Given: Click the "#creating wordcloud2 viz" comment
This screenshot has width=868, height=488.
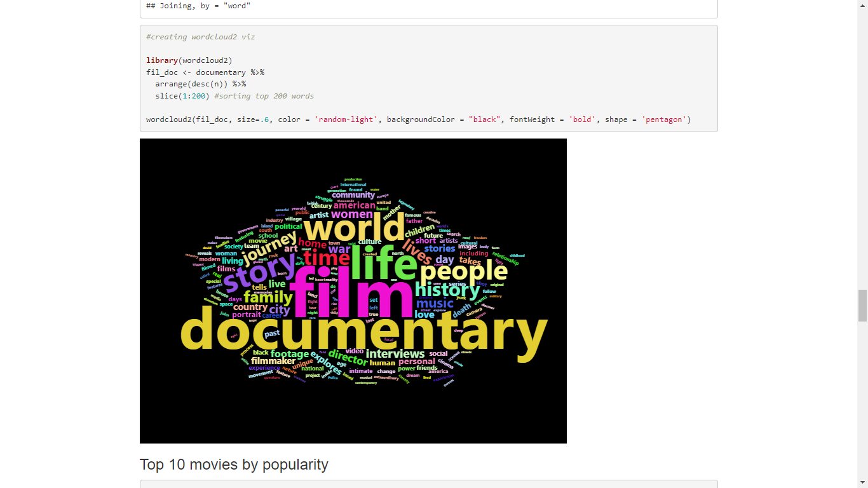Looking at the screenshot, I should [x=200, y=37].
